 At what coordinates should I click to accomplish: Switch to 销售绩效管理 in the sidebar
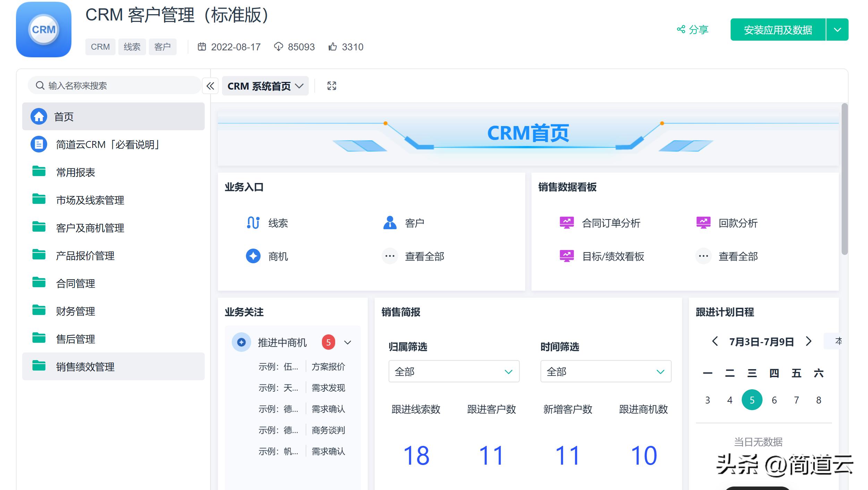coord(85,367)
